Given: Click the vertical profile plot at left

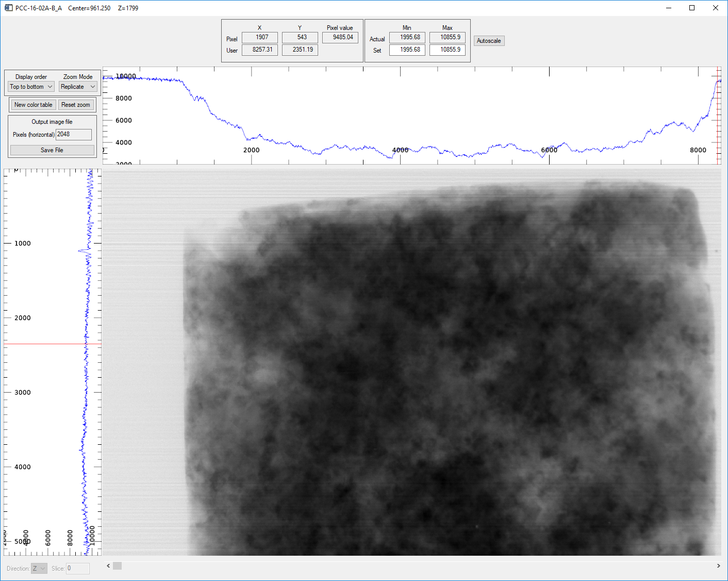Looking at the screenshot, I should [53, 362].
